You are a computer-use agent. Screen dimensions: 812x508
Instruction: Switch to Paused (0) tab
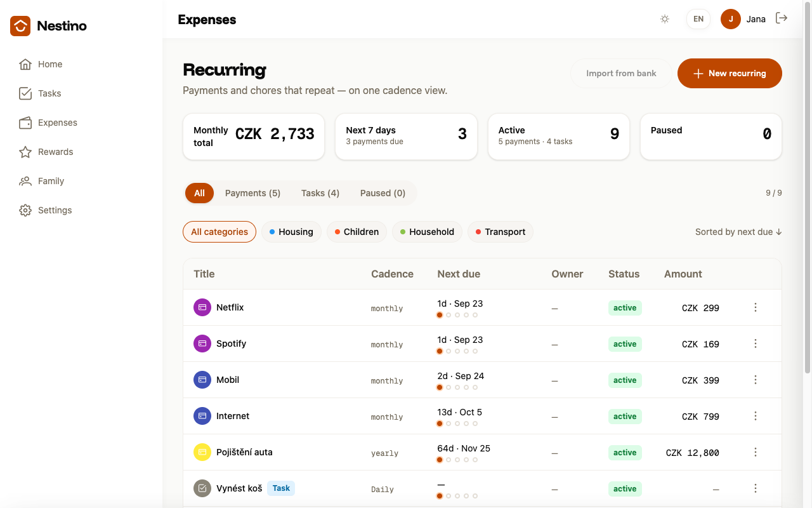383,193
